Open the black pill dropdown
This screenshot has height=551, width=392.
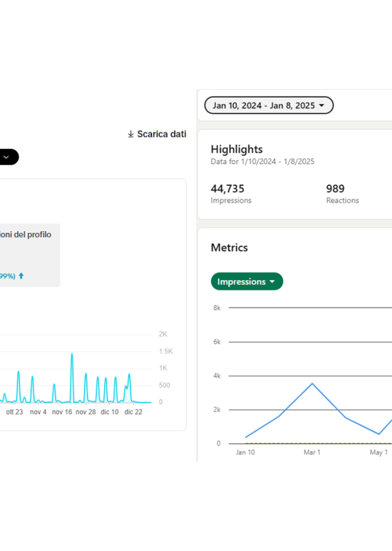coord(9,157)
